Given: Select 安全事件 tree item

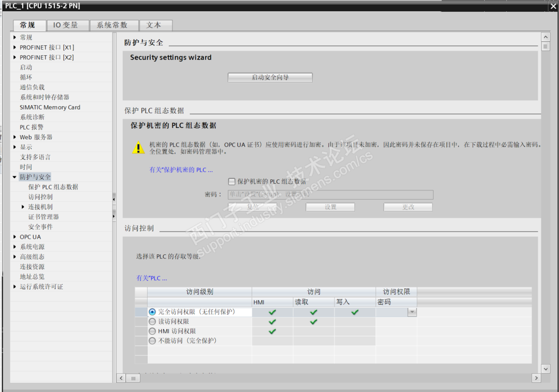Looking at the screenshot, I should pyautogui.click(x=41, y=226).
